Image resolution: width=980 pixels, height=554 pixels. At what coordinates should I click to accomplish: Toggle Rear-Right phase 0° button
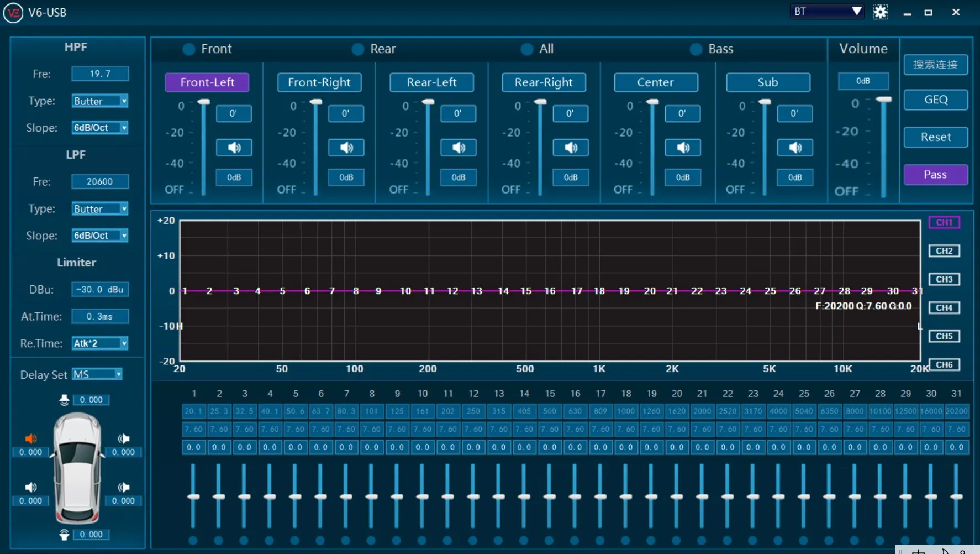coord(570,113)
